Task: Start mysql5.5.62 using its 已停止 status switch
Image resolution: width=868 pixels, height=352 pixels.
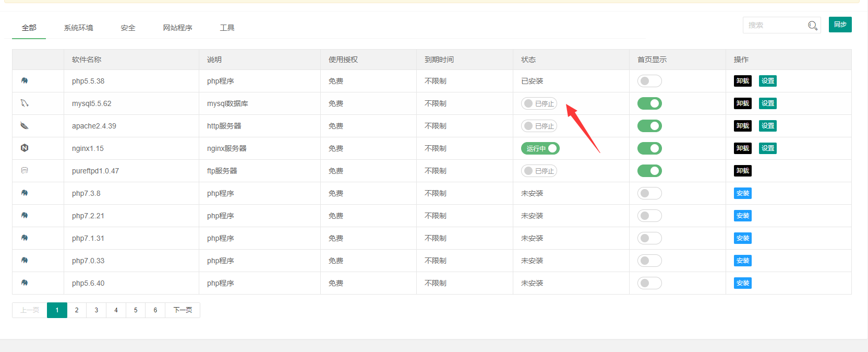Action: 539,103
